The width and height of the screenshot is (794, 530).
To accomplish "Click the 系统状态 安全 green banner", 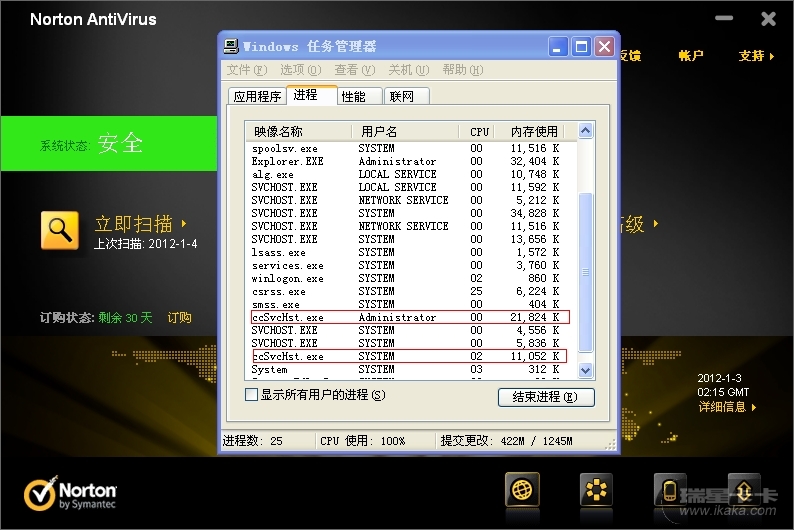I will pos(109,143).
